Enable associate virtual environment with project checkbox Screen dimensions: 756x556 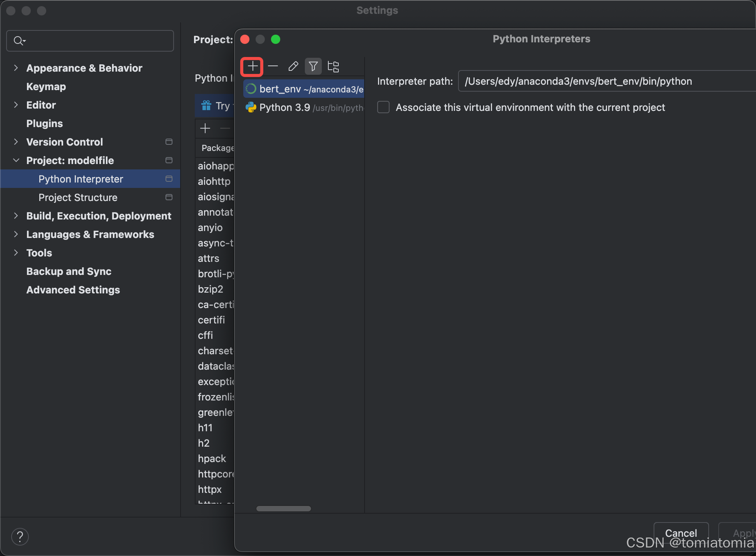pyautogui.click(x=383, y=107)
